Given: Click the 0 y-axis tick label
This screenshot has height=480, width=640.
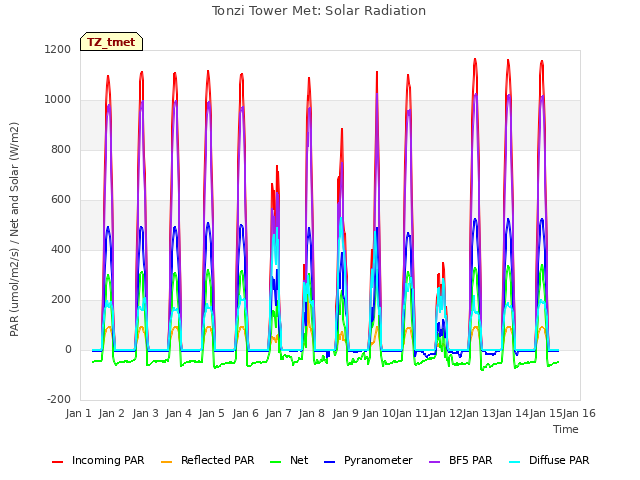Looking at the screenshot, I should pos(68,350).
